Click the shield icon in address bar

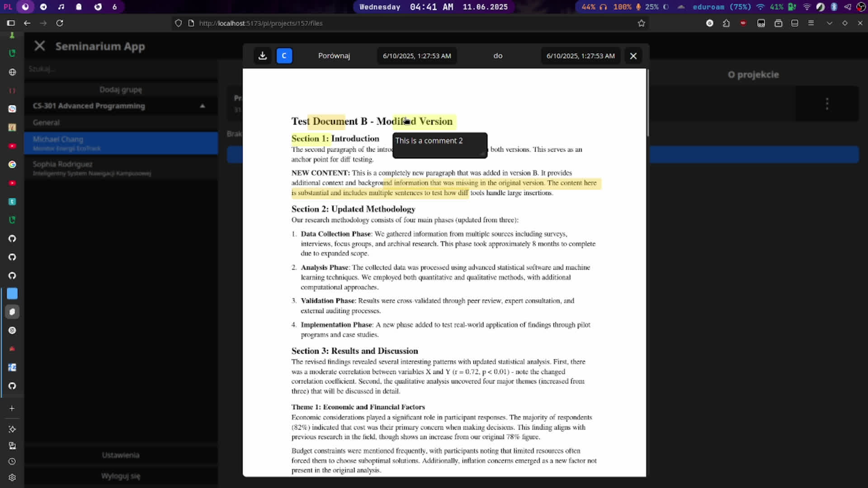178,23
